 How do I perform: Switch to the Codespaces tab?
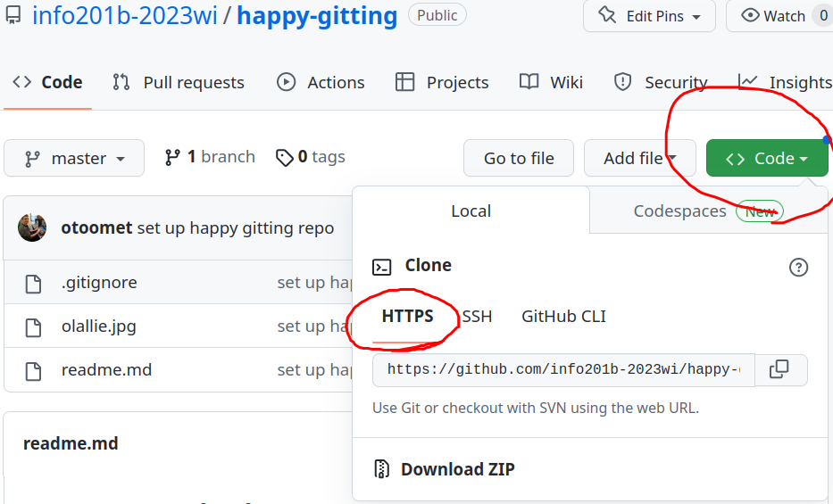coord(708,211)
